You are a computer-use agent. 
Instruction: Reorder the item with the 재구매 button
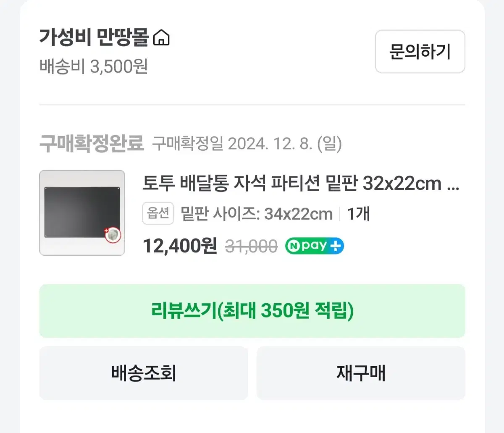[361, 373]
